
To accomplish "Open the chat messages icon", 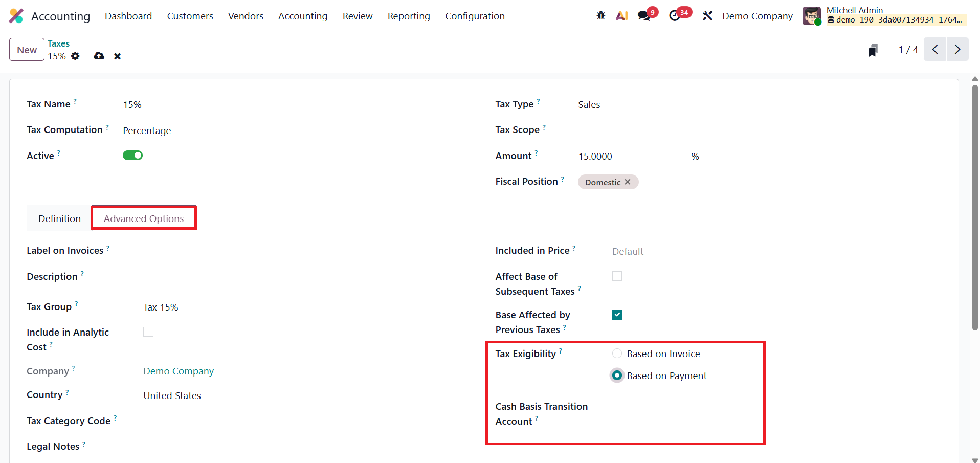I will [x=644, y=16].
